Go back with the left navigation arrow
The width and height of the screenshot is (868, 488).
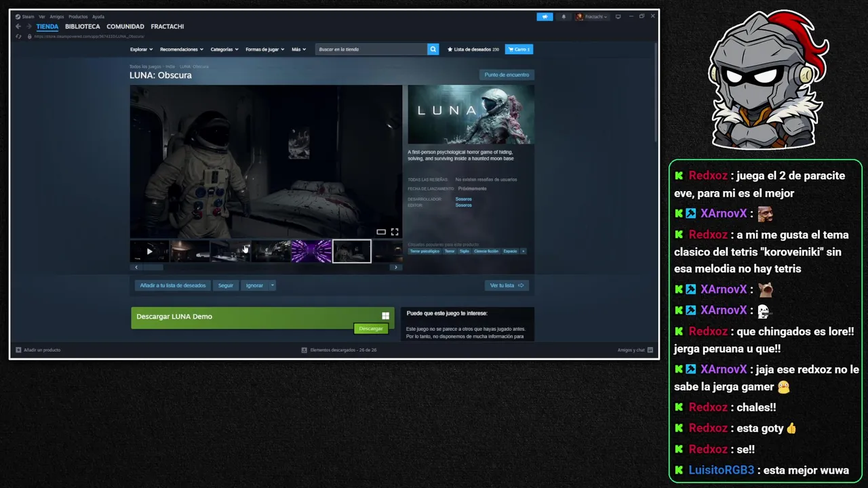coord(18,26)
